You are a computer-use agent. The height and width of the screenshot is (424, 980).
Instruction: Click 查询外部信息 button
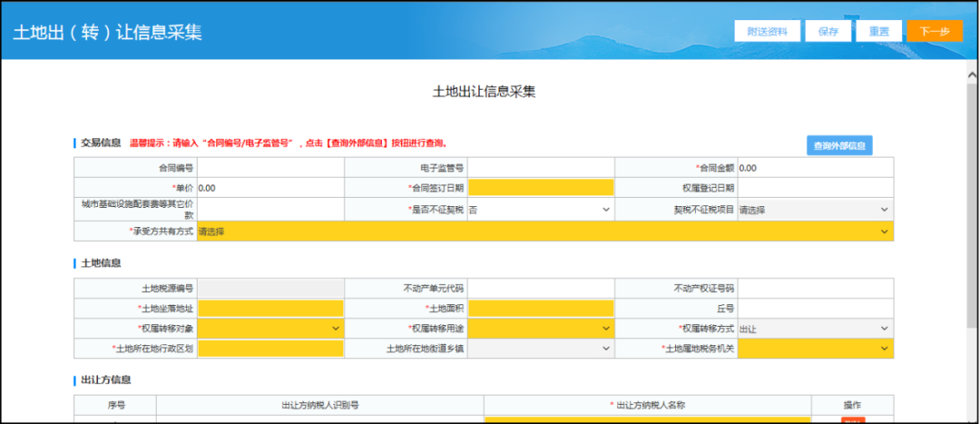pos(838,145)
